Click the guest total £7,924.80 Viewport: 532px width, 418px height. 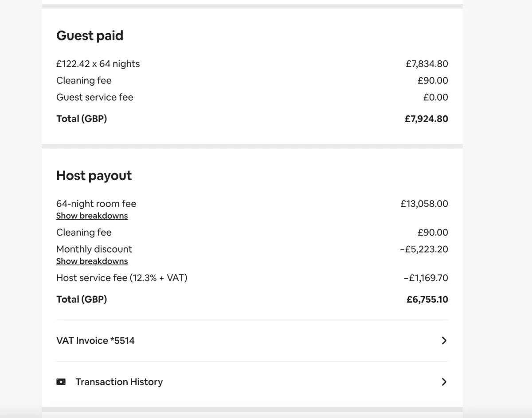[426, 119]
